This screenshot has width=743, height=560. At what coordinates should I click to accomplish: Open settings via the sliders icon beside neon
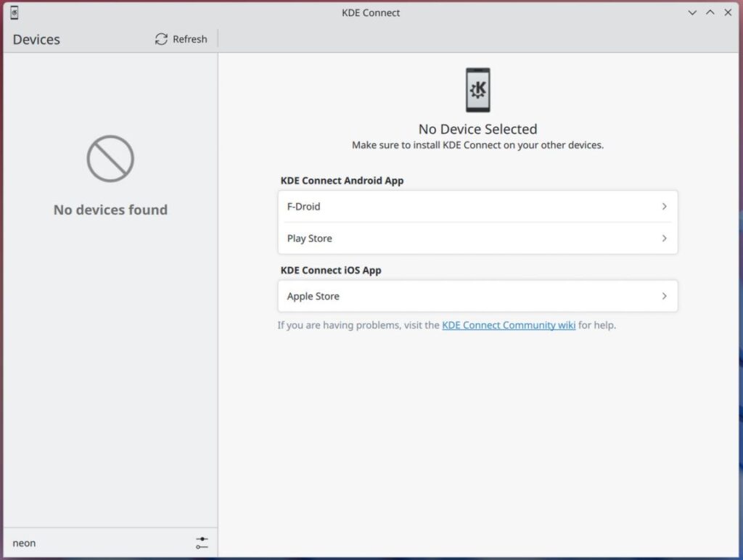click(x=202, y=543)
